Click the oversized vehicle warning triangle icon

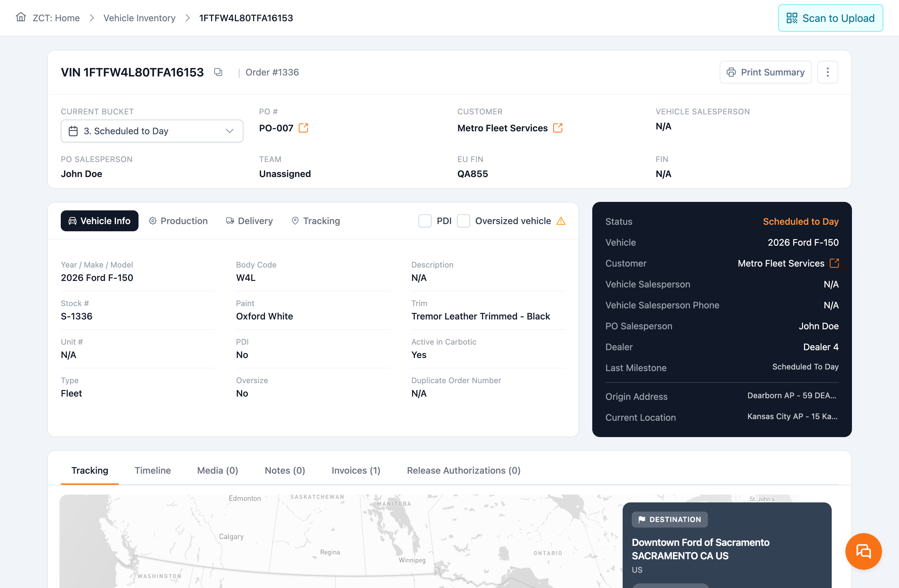coord(561,221)
